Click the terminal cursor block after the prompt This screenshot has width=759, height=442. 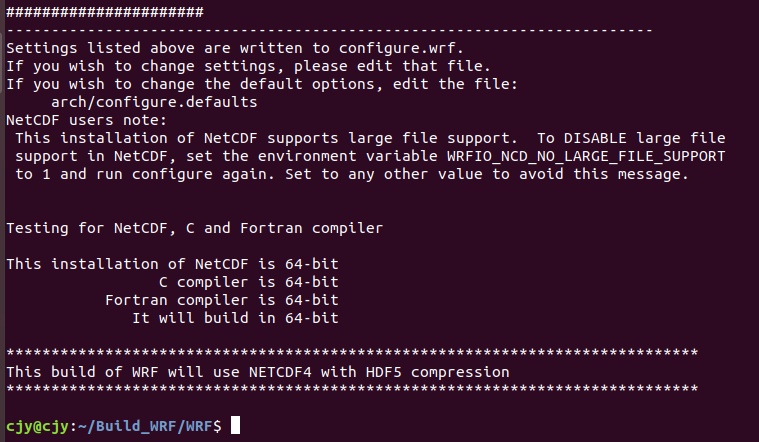235,425
